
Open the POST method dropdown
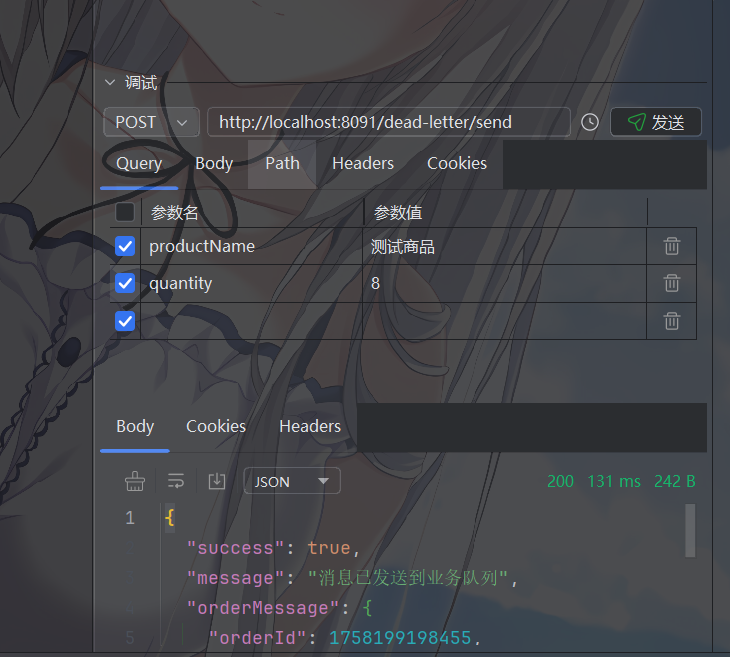[x=151, y=122]
